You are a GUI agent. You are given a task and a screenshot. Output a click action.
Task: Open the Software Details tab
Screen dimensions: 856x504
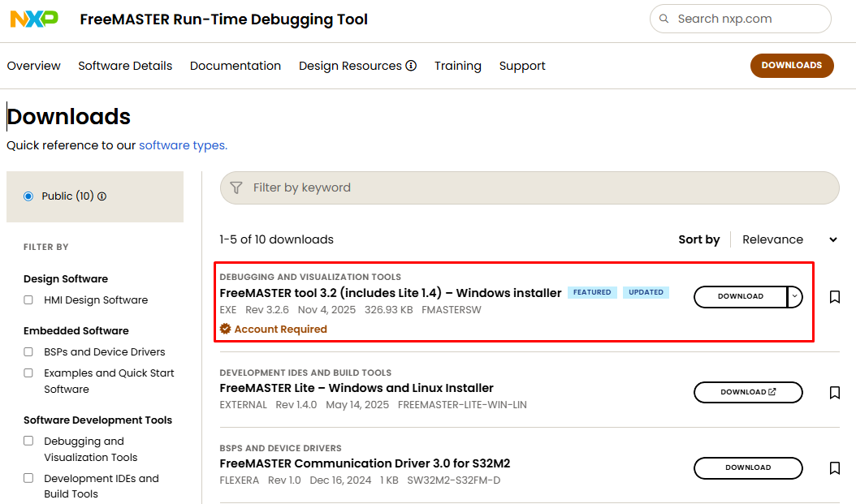pos(125,66)
